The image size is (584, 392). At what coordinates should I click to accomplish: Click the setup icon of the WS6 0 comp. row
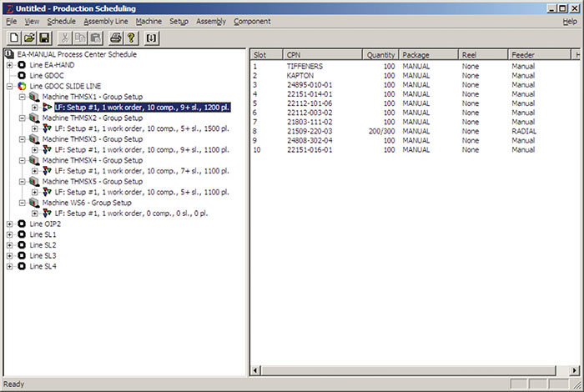(47, 214)
